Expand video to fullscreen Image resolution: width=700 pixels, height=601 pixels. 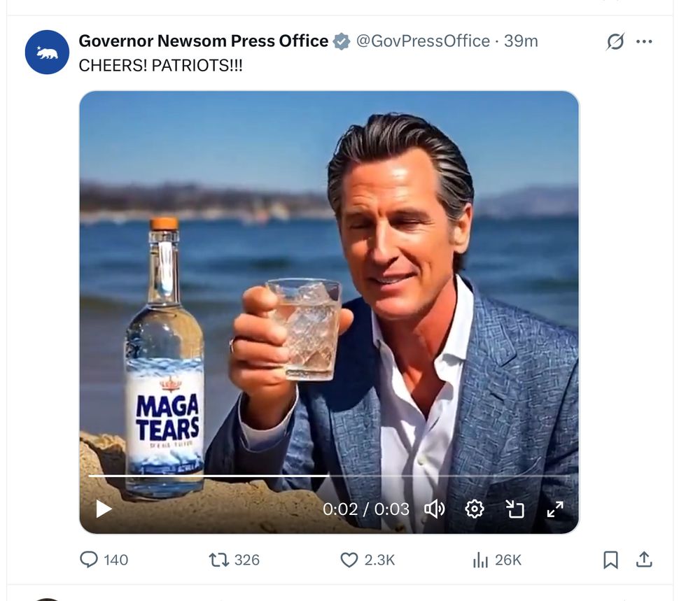coord(555,509)
